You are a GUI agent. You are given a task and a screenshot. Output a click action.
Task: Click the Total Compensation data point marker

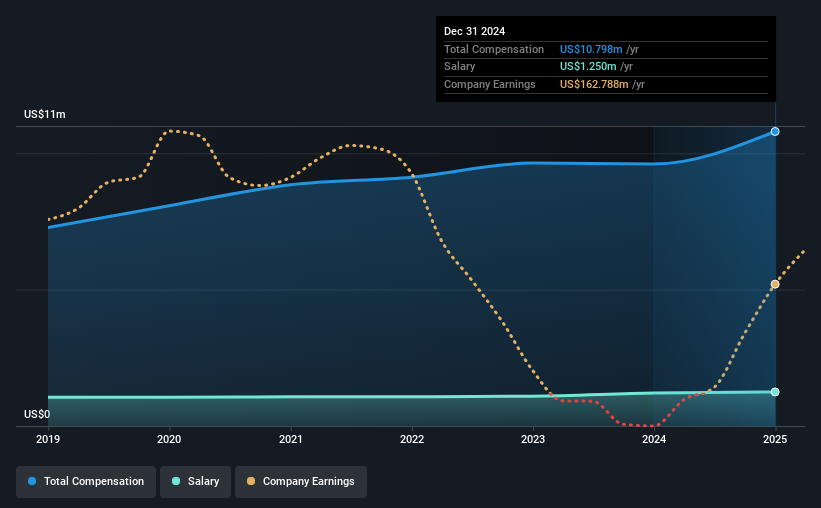pos(775,131)
